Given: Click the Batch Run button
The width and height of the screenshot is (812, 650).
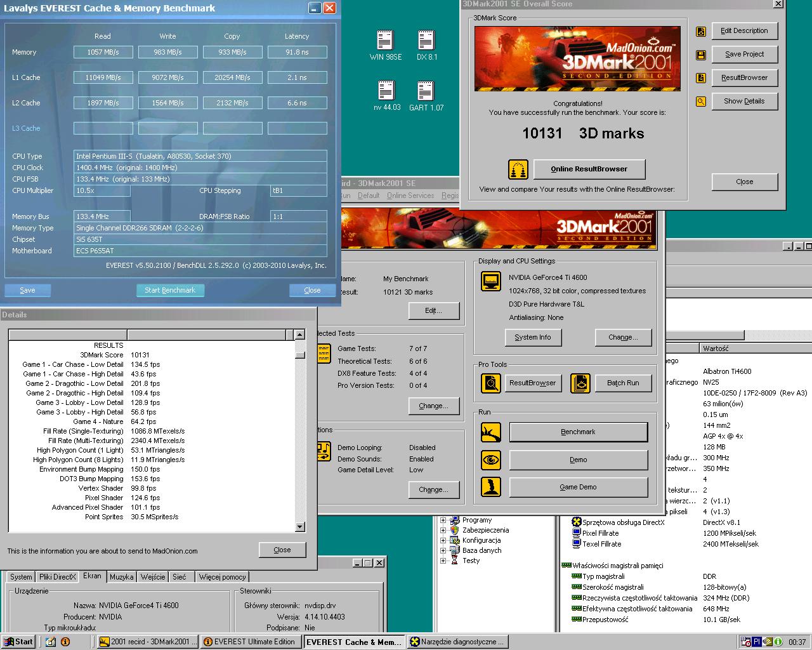Looking at the screenshot, I should tap(623, 383).
